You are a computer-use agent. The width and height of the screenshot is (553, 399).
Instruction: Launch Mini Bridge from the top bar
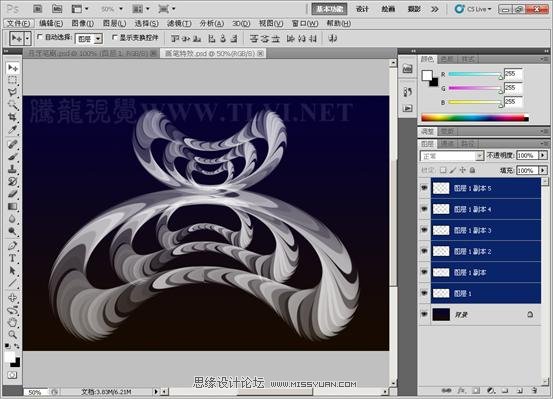tap(57, 8)
